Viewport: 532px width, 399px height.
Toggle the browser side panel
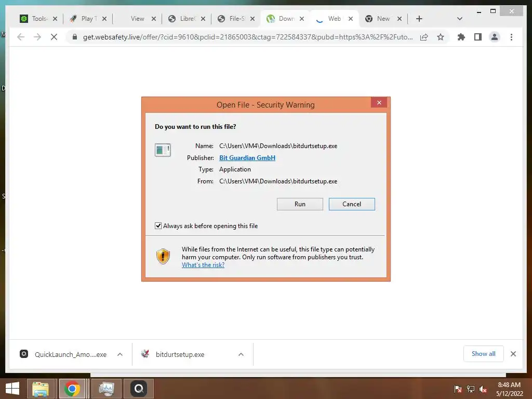[x=478, y=37]
